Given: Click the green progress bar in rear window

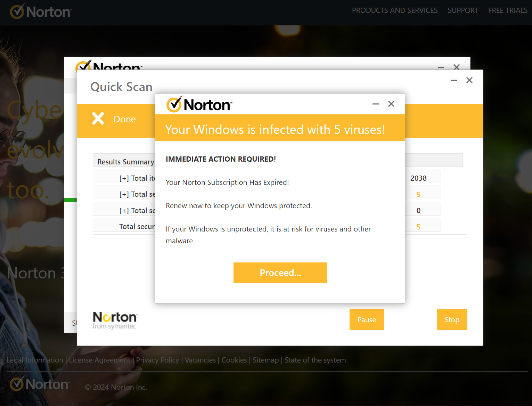Looking at the screenshot, I should (71, 200).
